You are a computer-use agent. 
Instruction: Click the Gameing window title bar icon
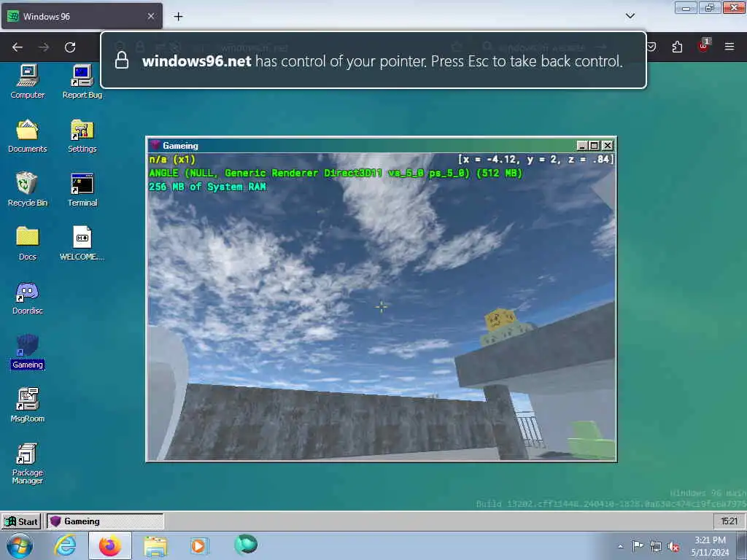(x=155, y=145)
